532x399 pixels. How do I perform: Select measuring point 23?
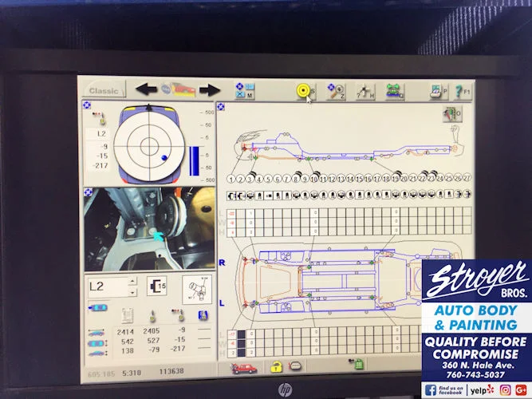click(432, 178)
